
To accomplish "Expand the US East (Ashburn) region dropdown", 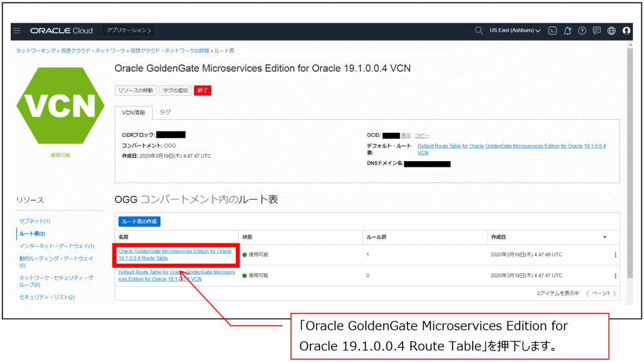I will [x=515, y=30].
